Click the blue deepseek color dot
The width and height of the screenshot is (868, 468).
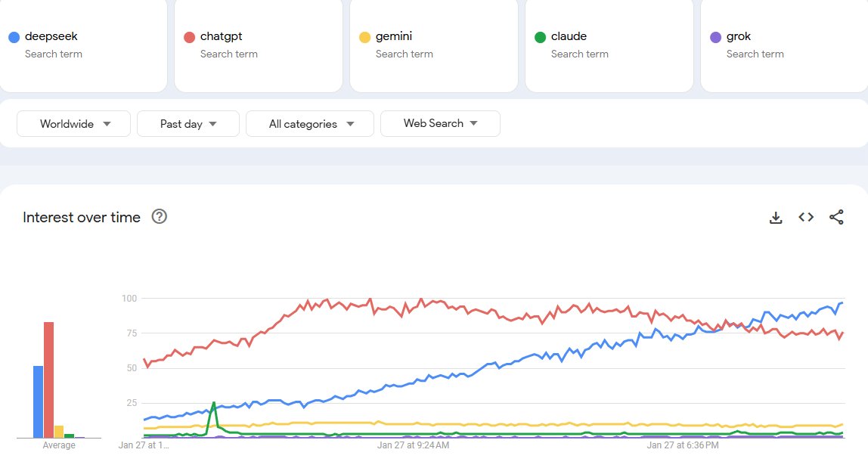pyautogui.click(x=14, y=37)
